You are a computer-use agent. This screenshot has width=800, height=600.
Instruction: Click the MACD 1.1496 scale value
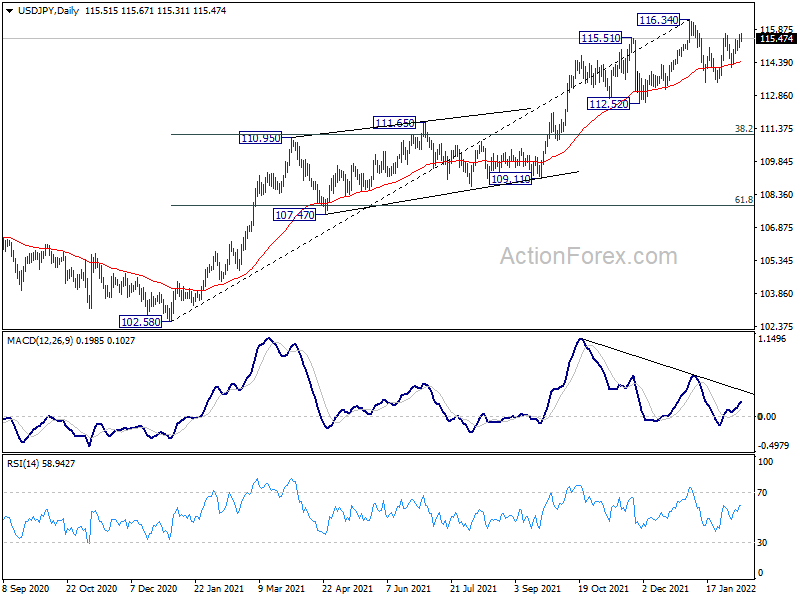(x=773, y=339)
